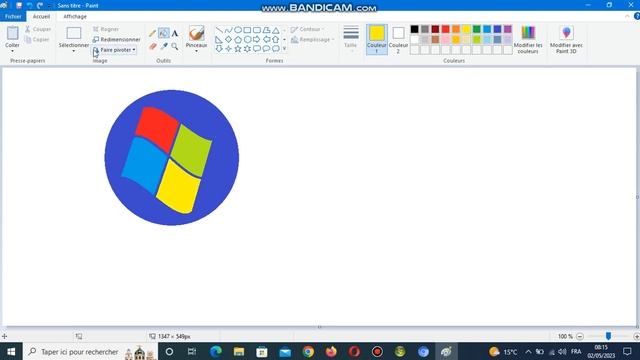Select the Pencil tool
Viewport: 640px width, 360px height.
coord(153,33)
